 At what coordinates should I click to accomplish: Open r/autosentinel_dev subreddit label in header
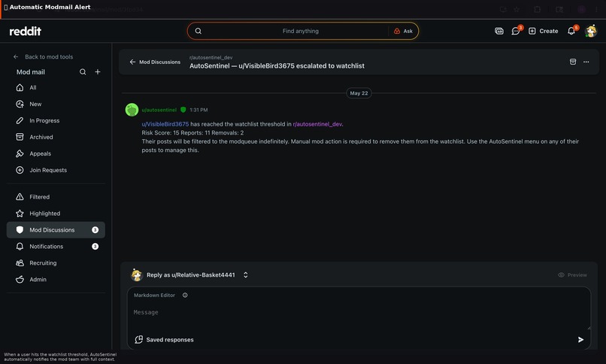point(211,58)
